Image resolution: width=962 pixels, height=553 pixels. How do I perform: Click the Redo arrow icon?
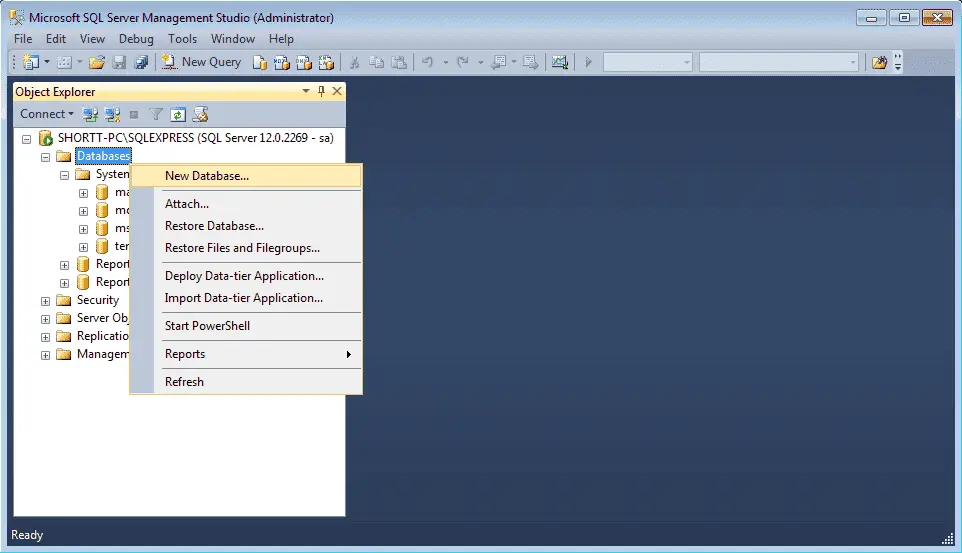click(463, 62)
